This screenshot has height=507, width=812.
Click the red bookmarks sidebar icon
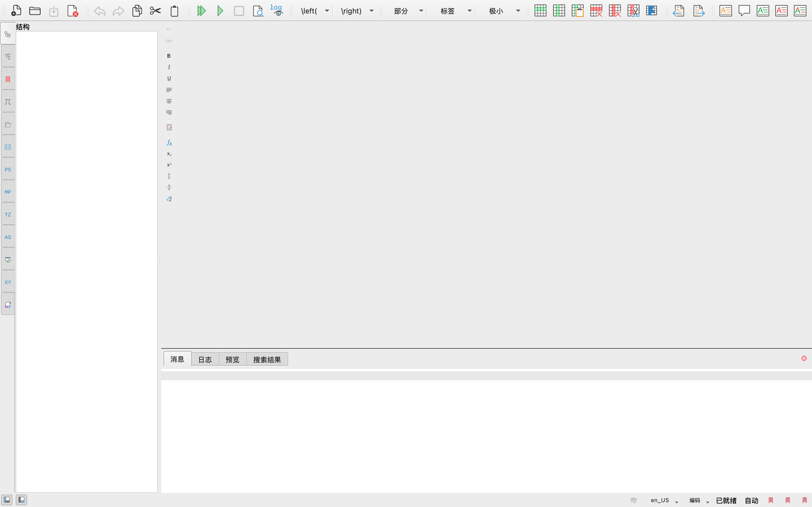pos(8,79)
